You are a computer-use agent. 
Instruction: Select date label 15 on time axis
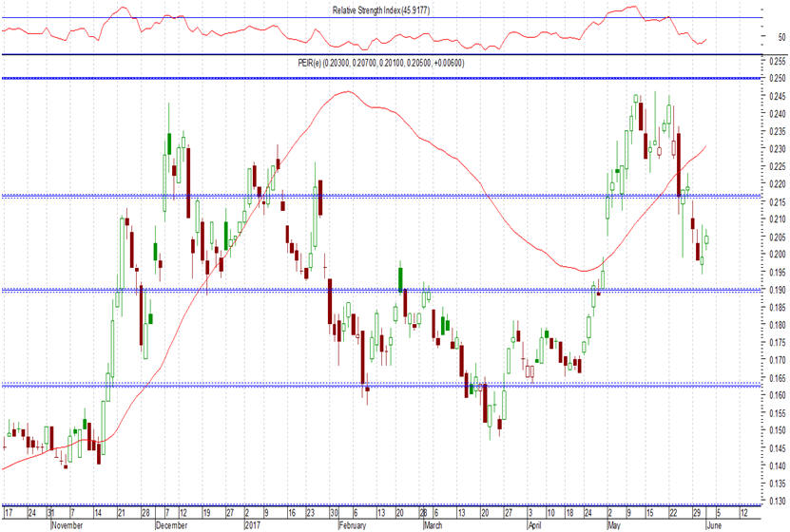pos(650,513)
